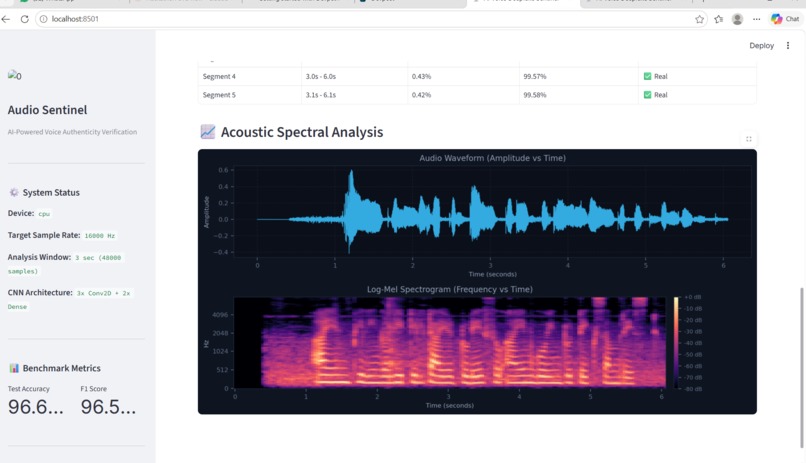Click the 'Audio Waveform (Amplitude vs Time)' title

coord(492,158)
